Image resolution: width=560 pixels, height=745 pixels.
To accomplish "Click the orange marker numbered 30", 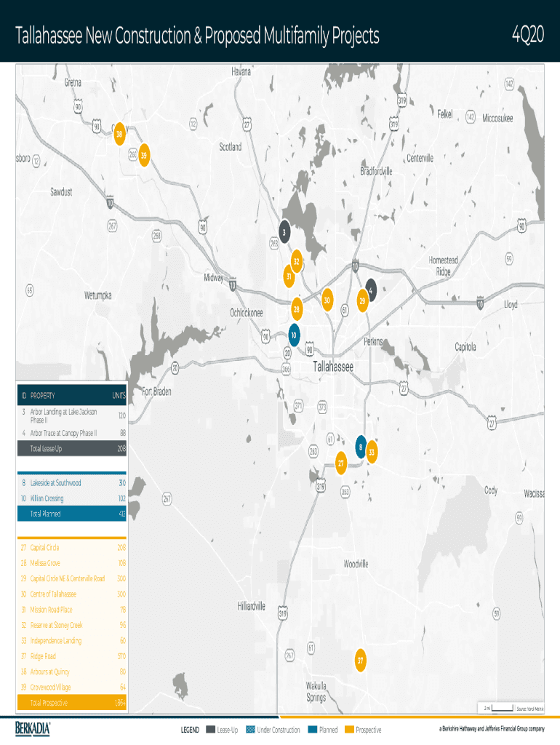I will tap(327, 300).
